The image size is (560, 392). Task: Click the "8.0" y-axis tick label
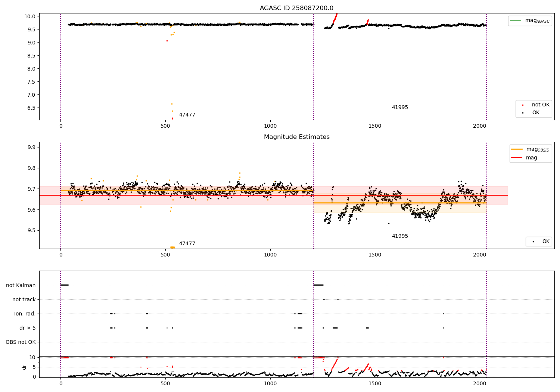[x=31, y=69]
